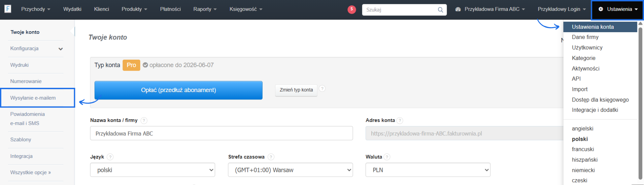The width and height of the screenshot is (644, 185).
Task: Select Dane firmy from the settings menu
Action: (585, 37)
